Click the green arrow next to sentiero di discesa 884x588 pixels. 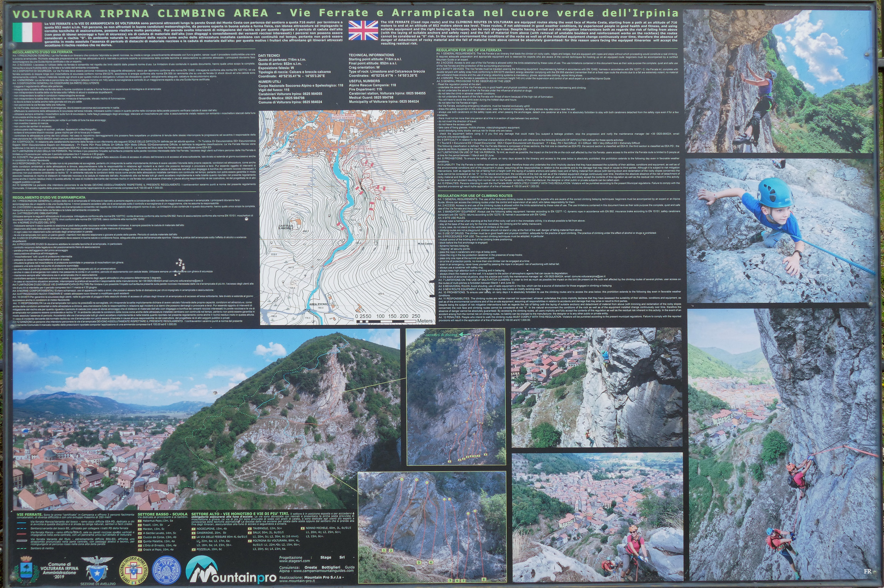click(465, 335)
